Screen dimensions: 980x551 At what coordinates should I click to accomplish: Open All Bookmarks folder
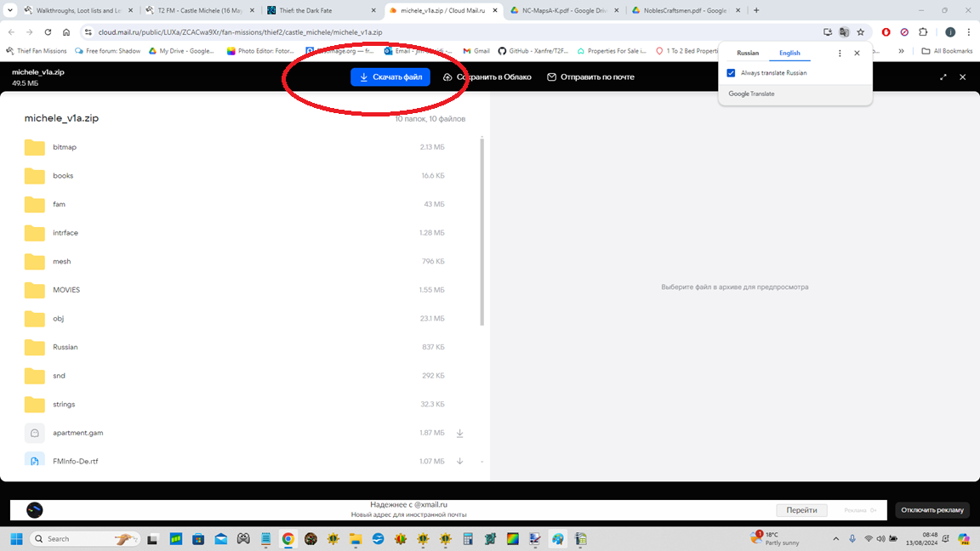pyautogui.click(x=947, y=51)
